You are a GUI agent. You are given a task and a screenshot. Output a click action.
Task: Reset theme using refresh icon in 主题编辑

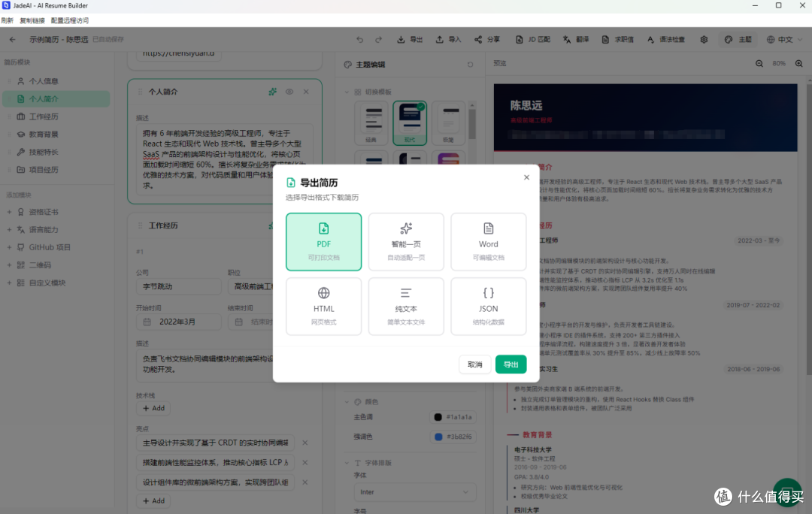(470, 65)
